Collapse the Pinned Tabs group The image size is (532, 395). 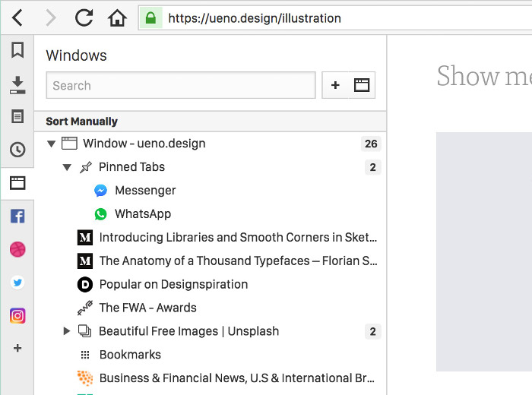click(67, 167)
